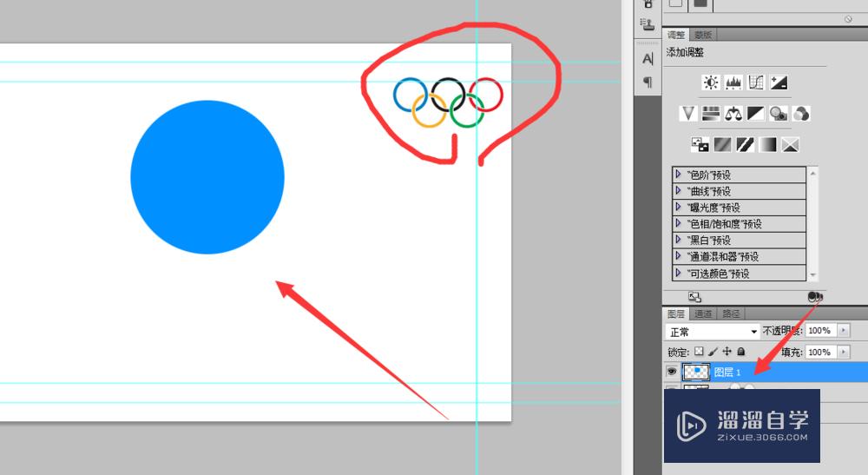Expand the "曲线"预设 list

(x=678, y=191)
